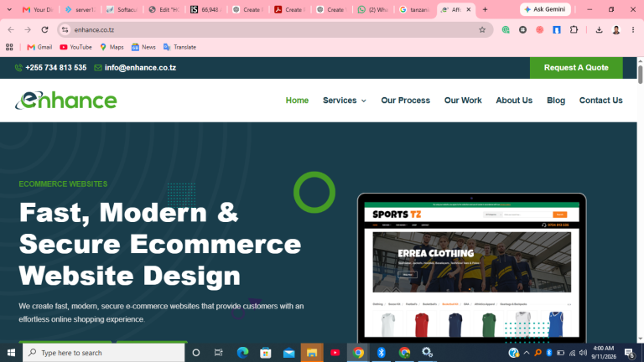Launch Microsoft Edge from taskbar
644x362 pixels.
(x=242, y=353)
